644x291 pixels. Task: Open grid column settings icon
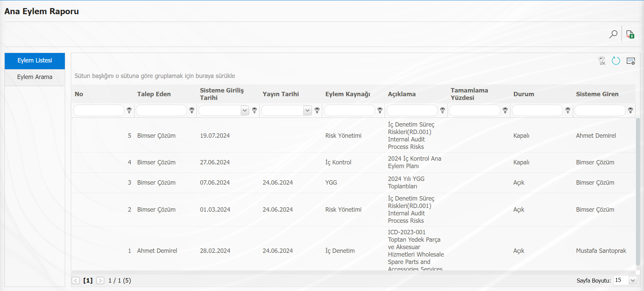631,61
